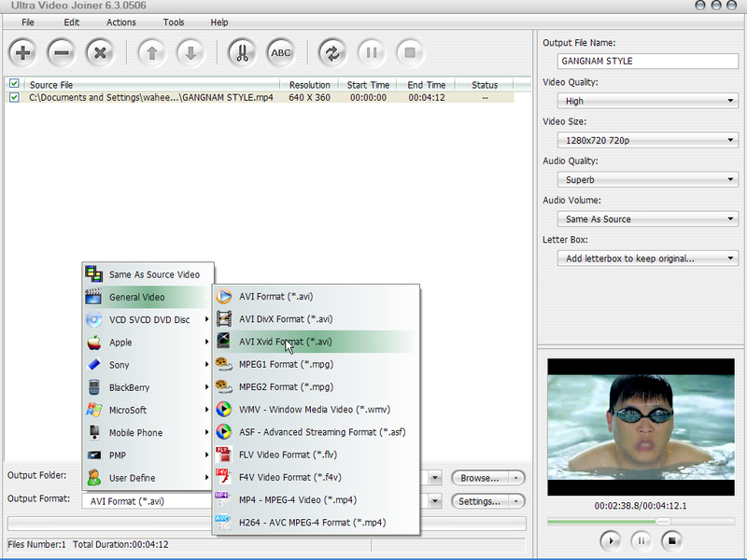Click the Source File column header
The height and width of the screenshot is (560, 747).
click(x=151, y=85)
